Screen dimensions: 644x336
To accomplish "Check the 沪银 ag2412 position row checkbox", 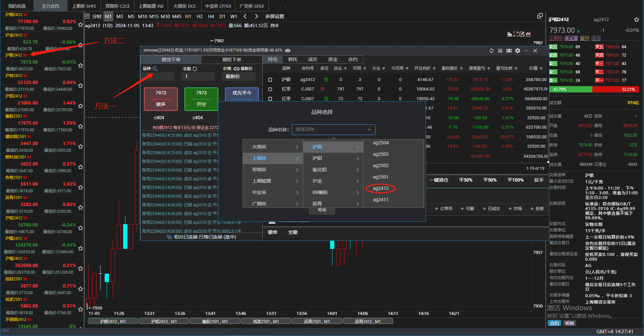I will 270,80.
